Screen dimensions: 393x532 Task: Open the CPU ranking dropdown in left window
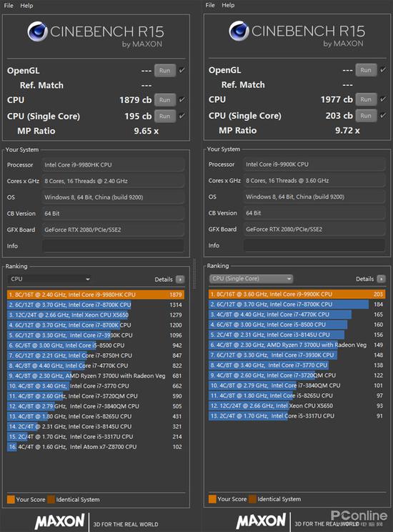(x=50, y=279)
